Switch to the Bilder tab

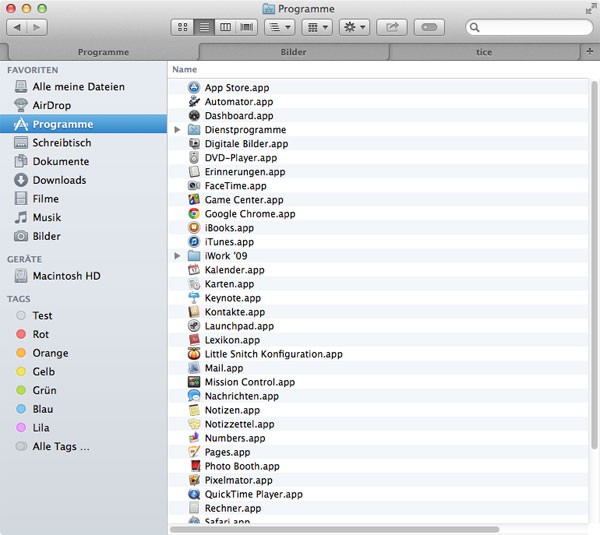pos(293,52)
